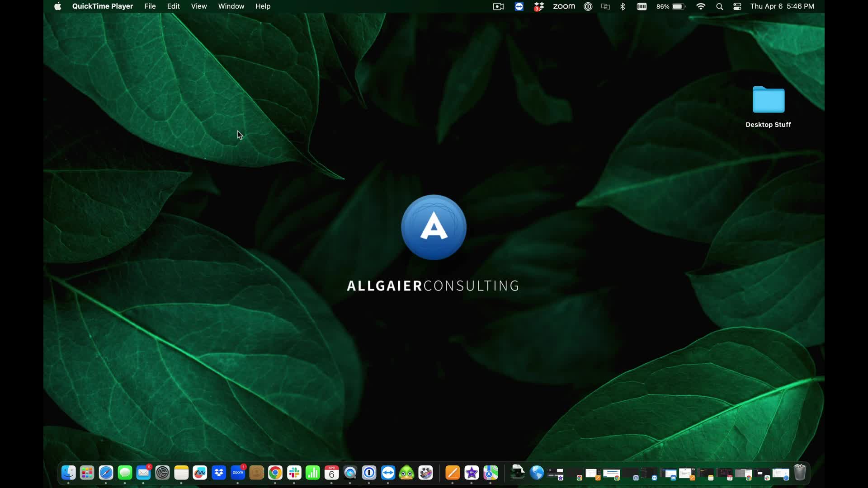The image size is (868, 488).
Task: Open the Bluetooth status menu
Action: [623, 6]
